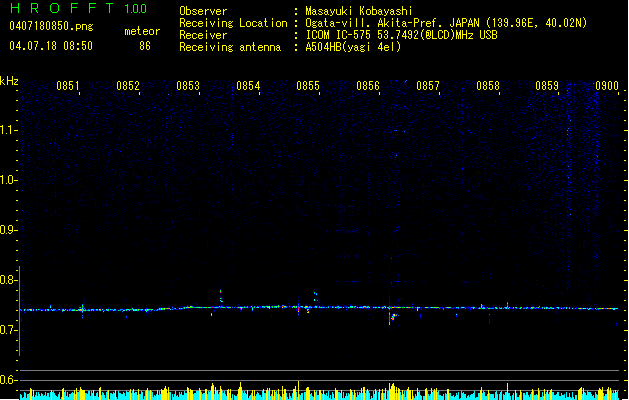Screen dimensions: 629x400
Task: Select antenna value A504HB(yagi 4el)
Action: (x=353, y=47)
